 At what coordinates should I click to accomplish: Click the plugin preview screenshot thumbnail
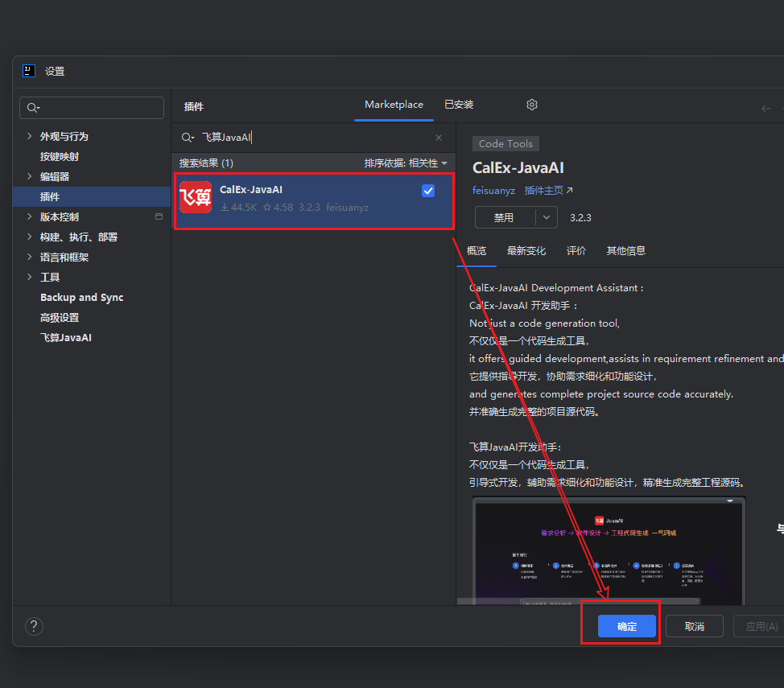[x=609, y=551]
